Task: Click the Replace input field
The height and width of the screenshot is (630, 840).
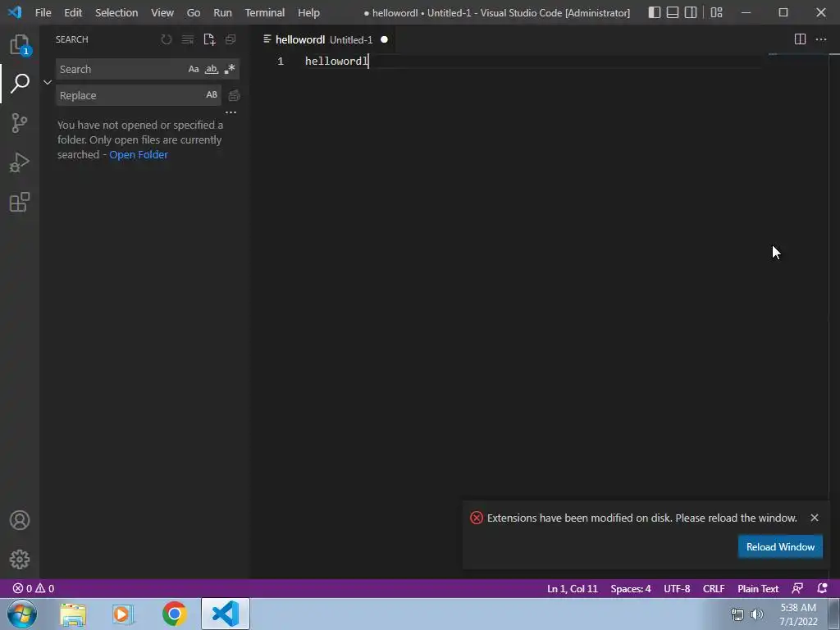Action: [130, 95]
